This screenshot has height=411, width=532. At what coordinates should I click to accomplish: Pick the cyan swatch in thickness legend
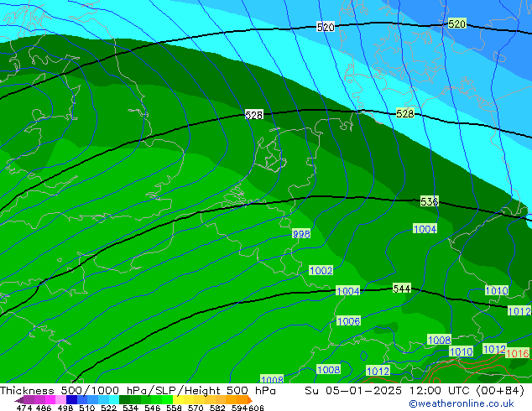click(114, 399)
